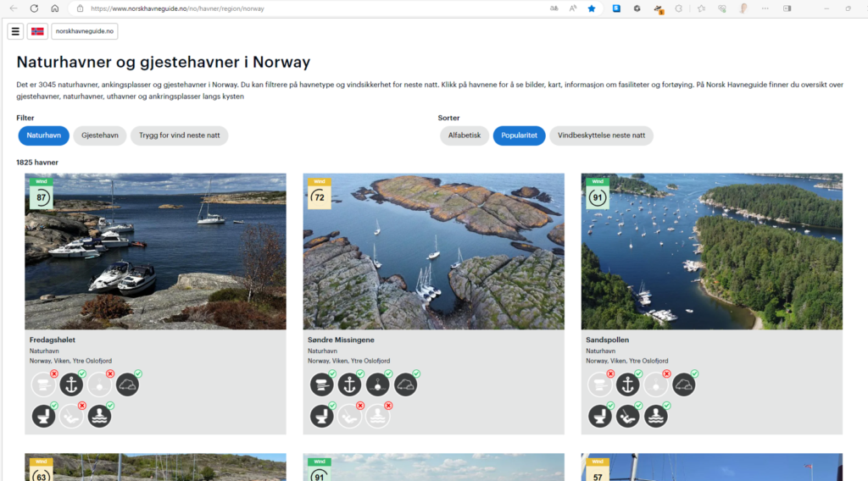Toggle the Naturhavn filter
This screenshot has width=868, height=481.
coord(43,135)
